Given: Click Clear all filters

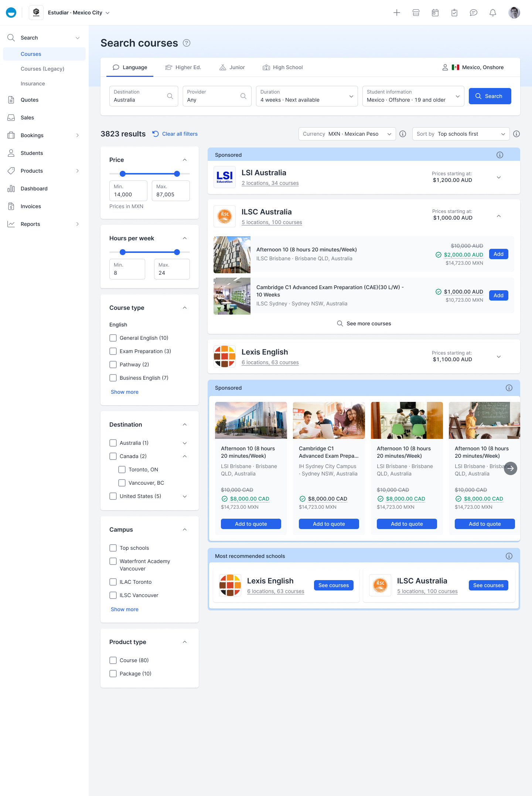Looking at the screenshot, I should pos(175,134).
